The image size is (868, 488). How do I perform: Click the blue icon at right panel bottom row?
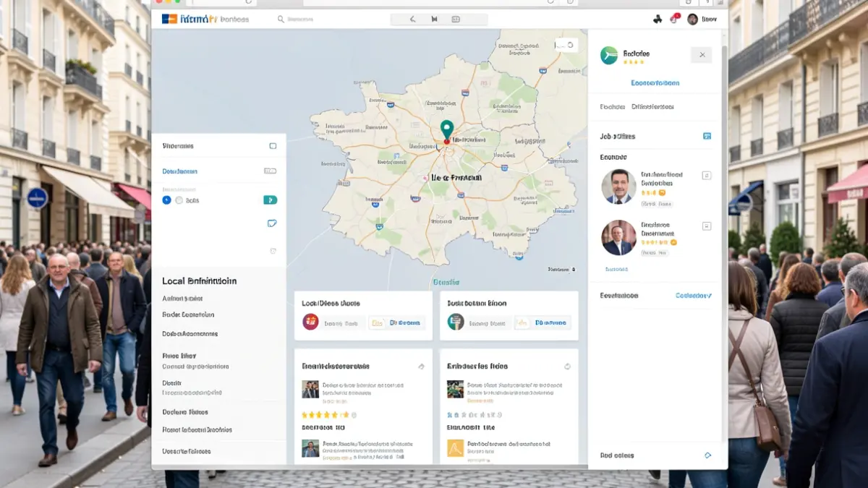click(x=707, y=455)
